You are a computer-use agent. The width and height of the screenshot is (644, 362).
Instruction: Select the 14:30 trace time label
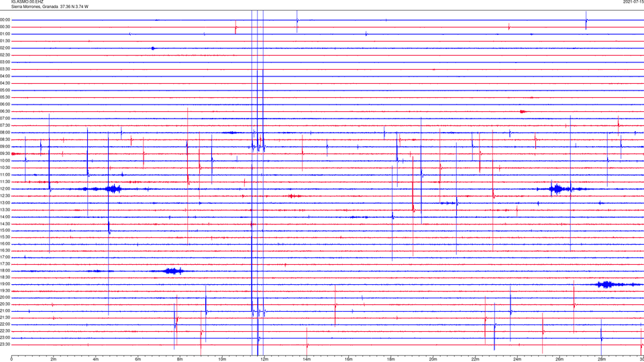5,224
